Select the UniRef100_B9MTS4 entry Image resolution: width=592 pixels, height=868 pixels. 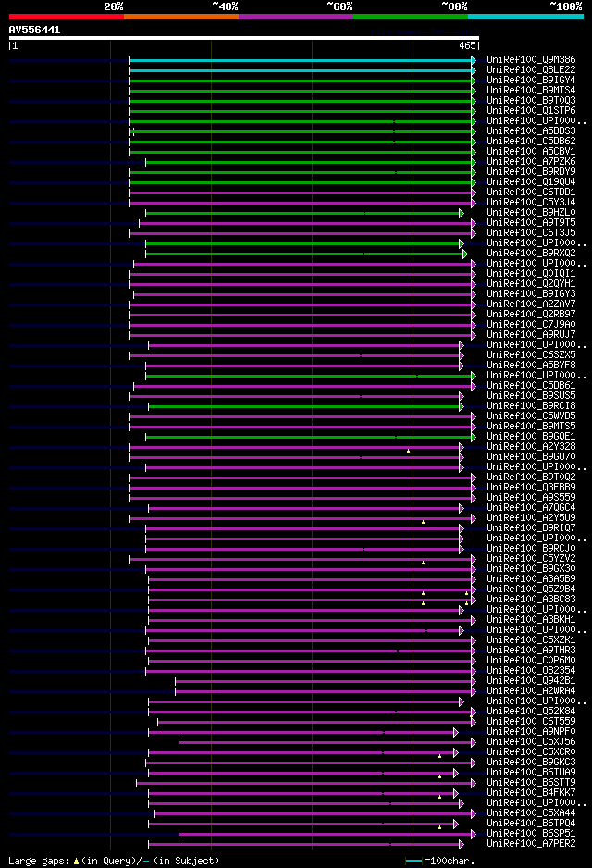pyautogui.click(x=531, y=91)
